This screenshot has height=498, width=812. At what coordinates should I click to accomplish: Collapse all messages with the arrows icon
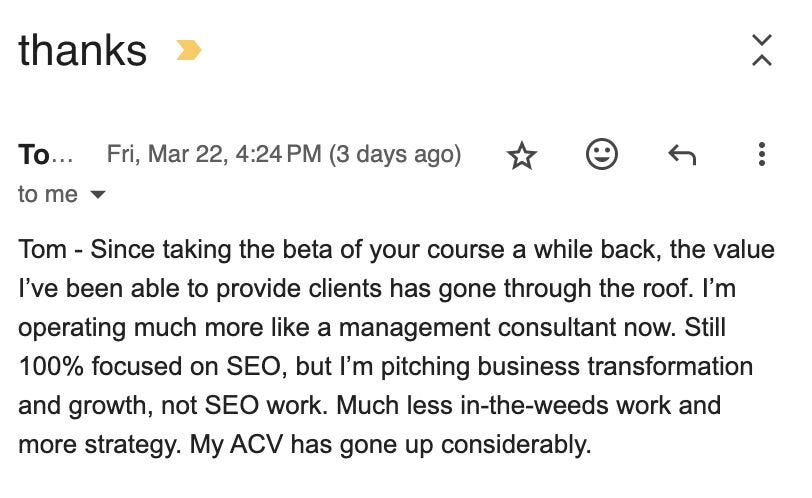tap(762, 50)
